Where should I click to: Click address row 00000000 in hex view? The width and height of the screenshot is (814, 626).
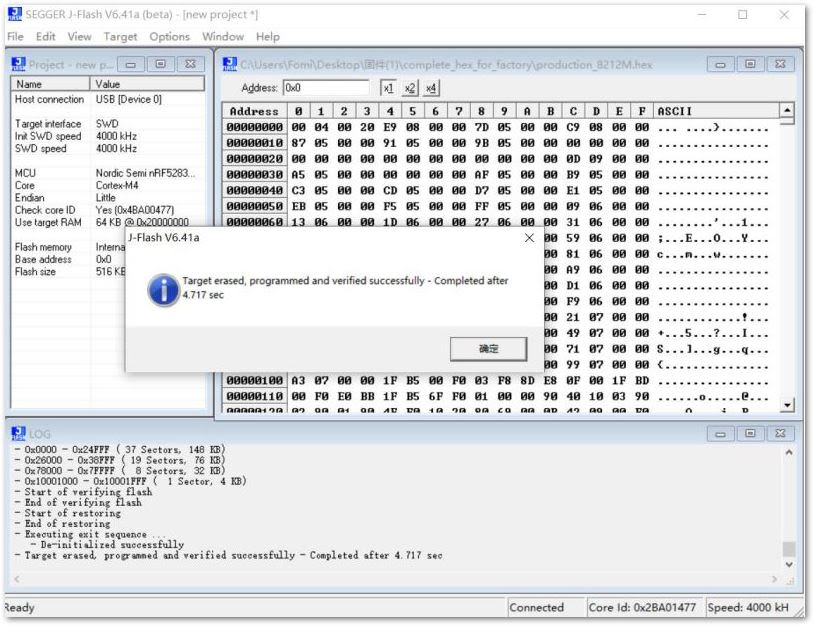click(x=254, y=127)
